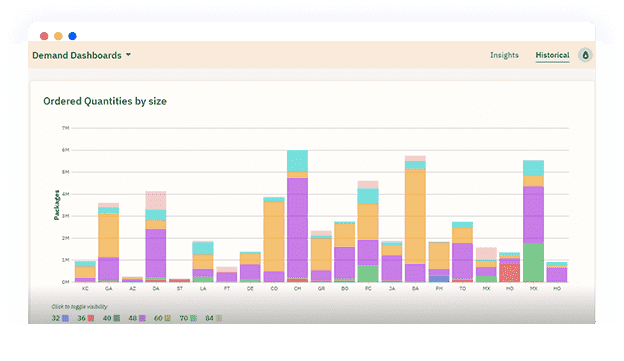
Task: Click the KC x-axis label
Action: pyautogui.click(x=85, y=289)
